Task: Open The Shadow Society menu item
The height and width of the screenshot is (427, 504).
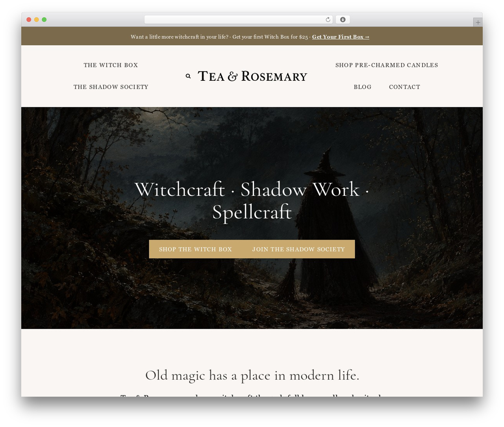Action: (111, 87)
